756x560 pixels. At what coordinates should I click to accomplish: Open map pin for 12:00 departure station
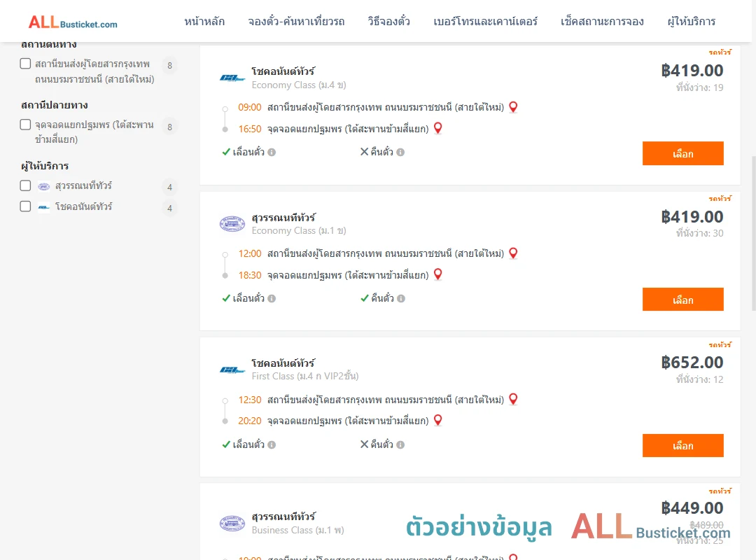(514, 253)
